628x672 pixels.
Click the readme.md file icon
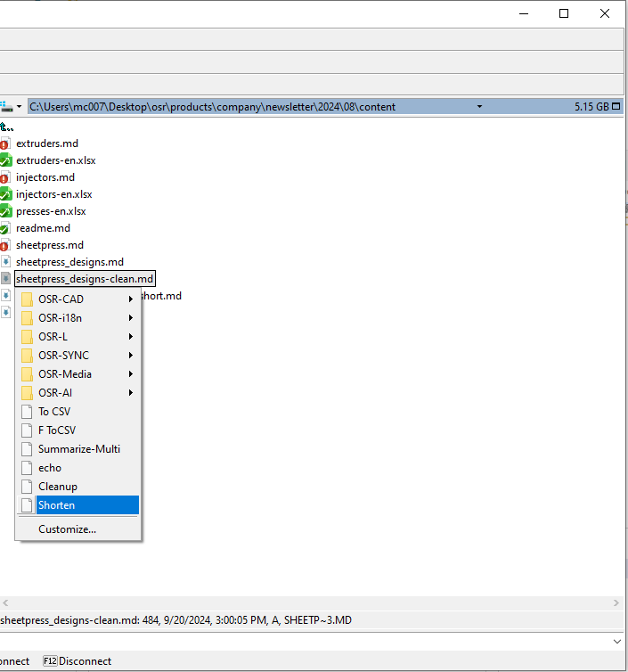[x=5, y=228]
